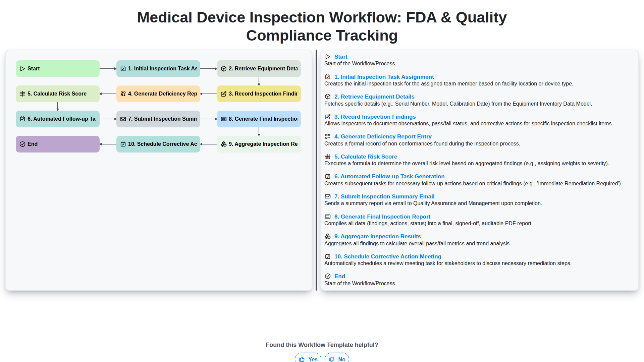Image resolution: width=644 pixels, height=362 pixels.
Task: Click the vertical divider between the panels
Action: point(316,170)
